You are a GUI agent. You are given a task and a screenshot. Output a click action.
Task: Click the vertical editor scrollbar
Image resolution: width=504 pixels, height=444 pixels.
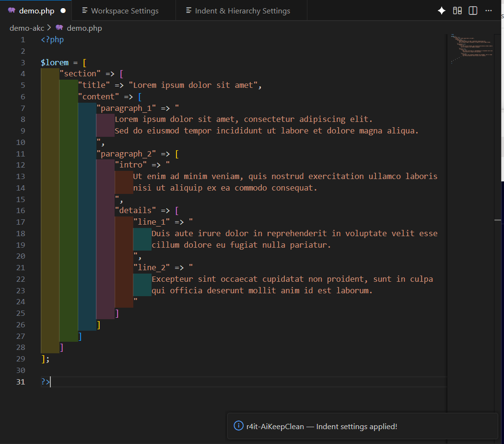pos(497,220)
